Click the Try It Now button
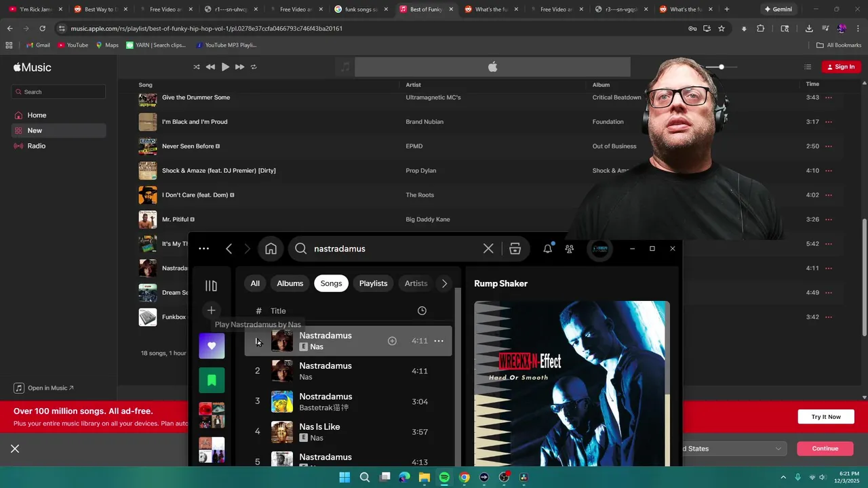This screenshot has height=488, width=868. click(x=826, y=417)
